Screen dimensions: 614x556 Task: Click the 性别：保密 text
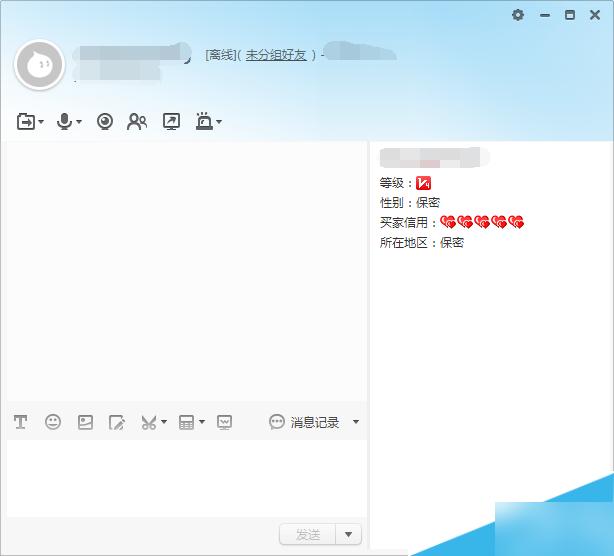click(x=410, y=203)
